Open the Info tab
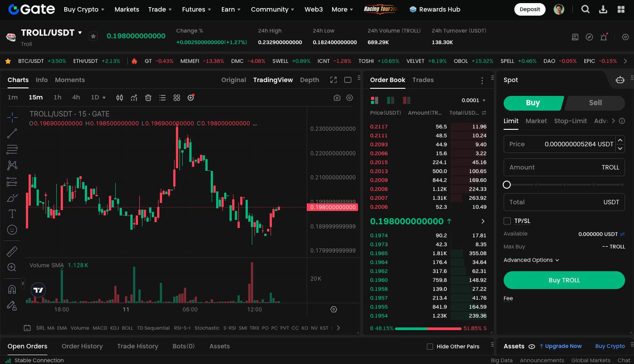 pos(42,80)
